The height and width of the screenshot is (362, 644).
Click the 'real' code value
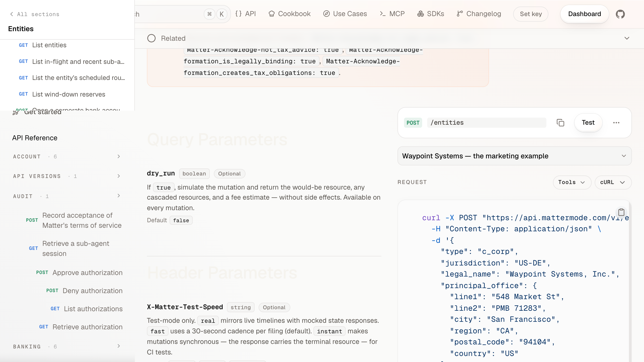[208, 321]
